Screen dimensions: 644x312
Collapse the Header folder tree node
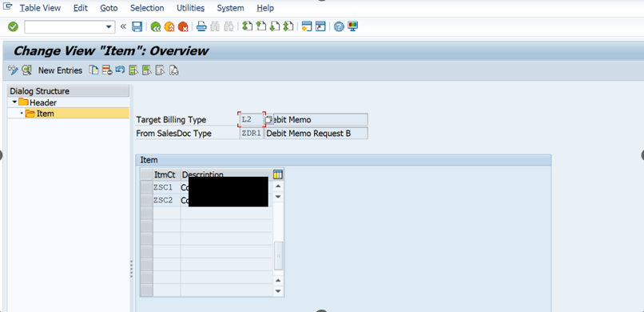[x=14, y=102]
